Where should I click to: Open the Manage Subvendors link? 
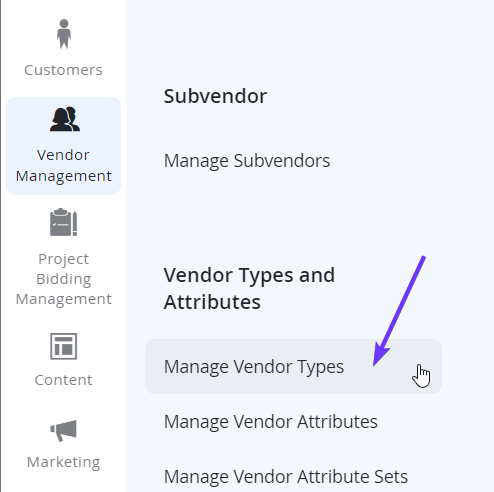click(247, 161)
